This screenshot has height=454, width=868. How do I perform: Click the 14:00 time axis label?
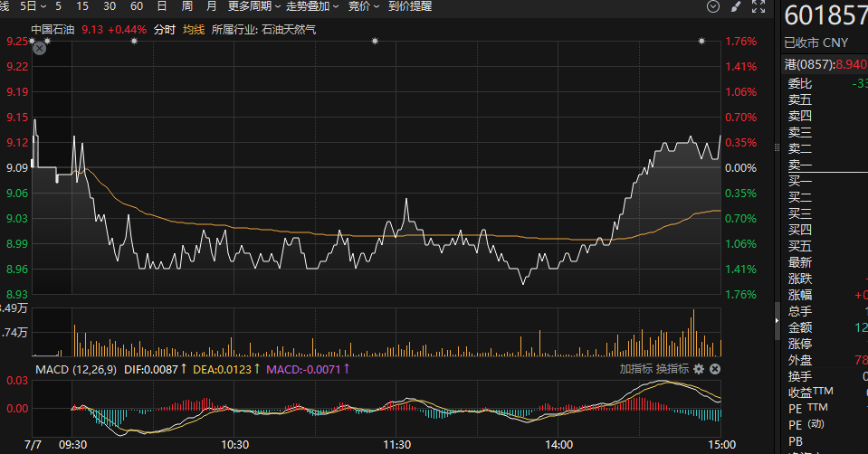pos(558,445)
